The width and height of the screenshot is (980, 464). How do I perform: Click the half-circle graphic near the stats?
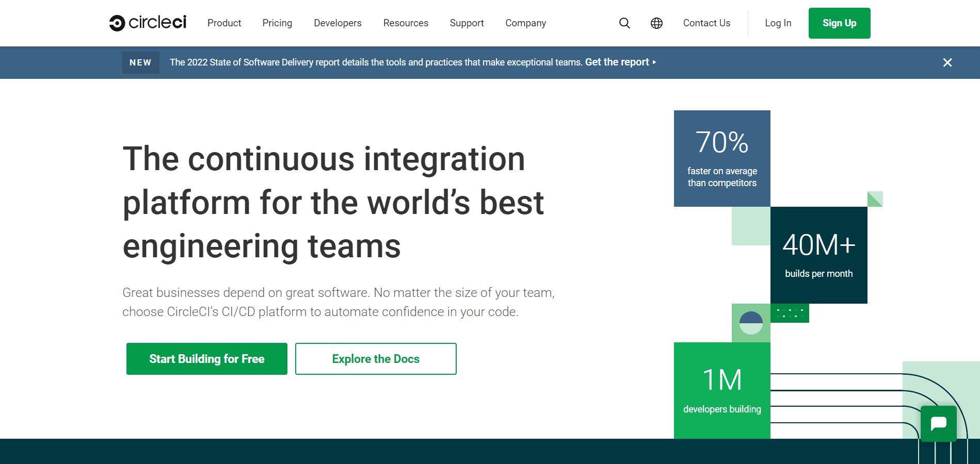[751, 324]
